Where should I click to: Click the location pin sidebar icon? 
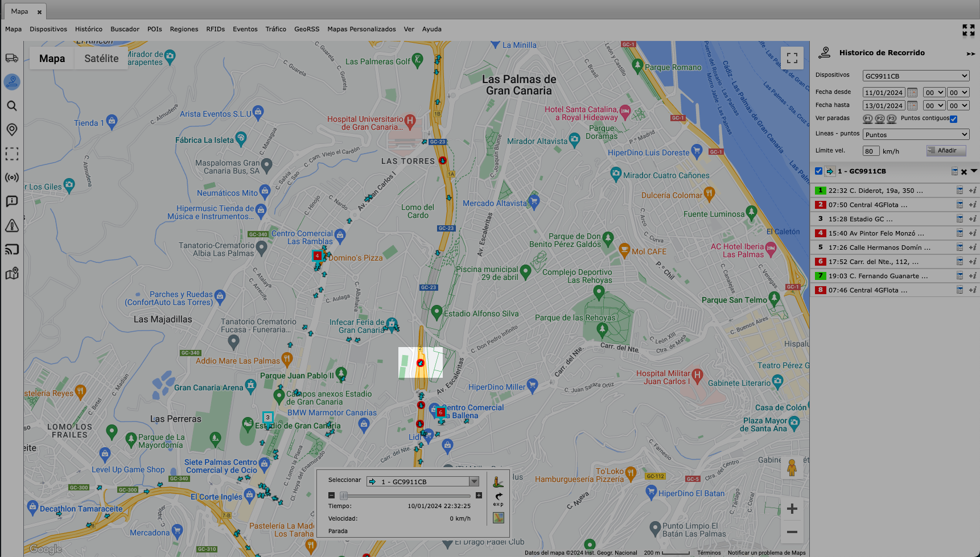click(12, 130)
